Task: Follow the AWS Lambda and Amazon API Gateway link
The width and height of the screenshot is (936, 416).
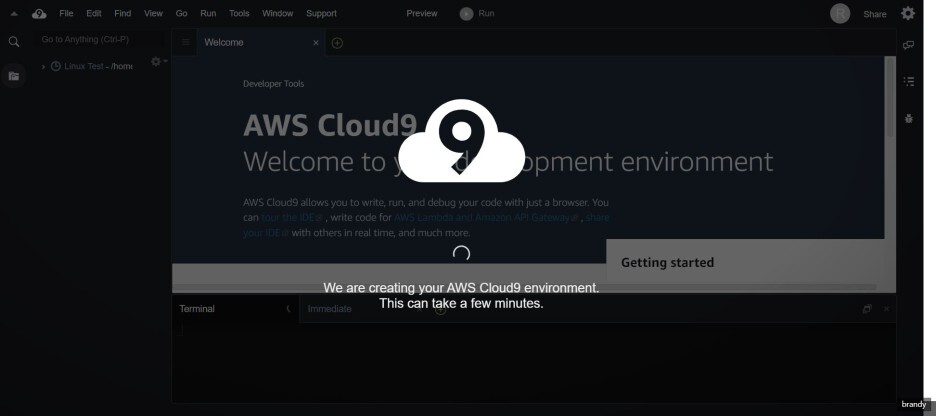Action: (486, 218)
